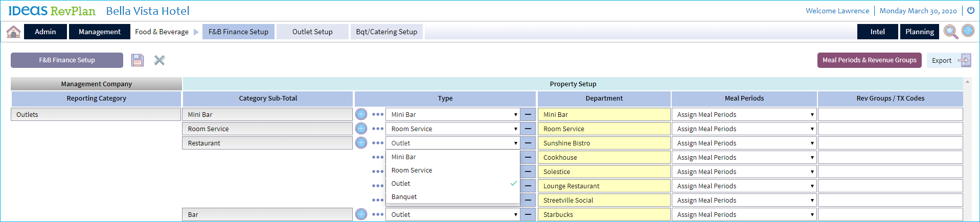Choose Mini Bar option in open dropdown
The height and width of the screenshot is (222, 980).
tap(403, 157)
